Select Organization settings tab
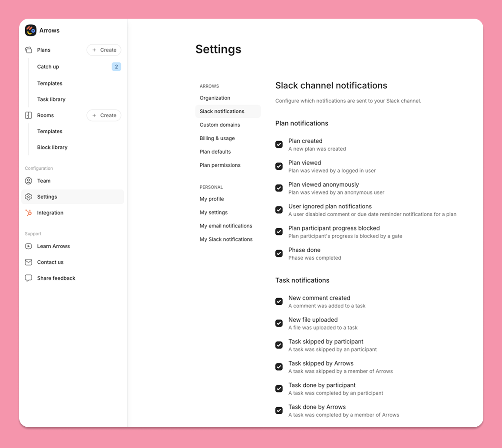This screenshot has width=502, height=448. [215, 98]
